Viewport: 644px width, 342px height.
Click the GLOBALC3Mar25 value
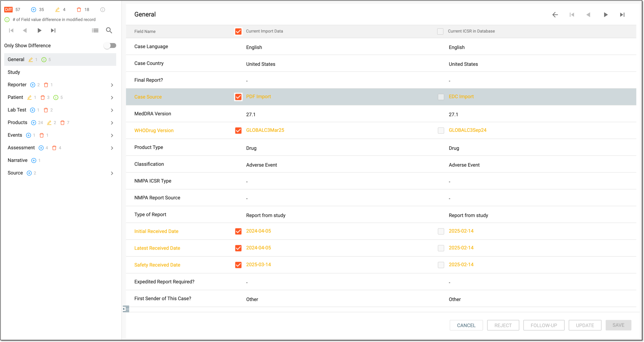[265, 130]
